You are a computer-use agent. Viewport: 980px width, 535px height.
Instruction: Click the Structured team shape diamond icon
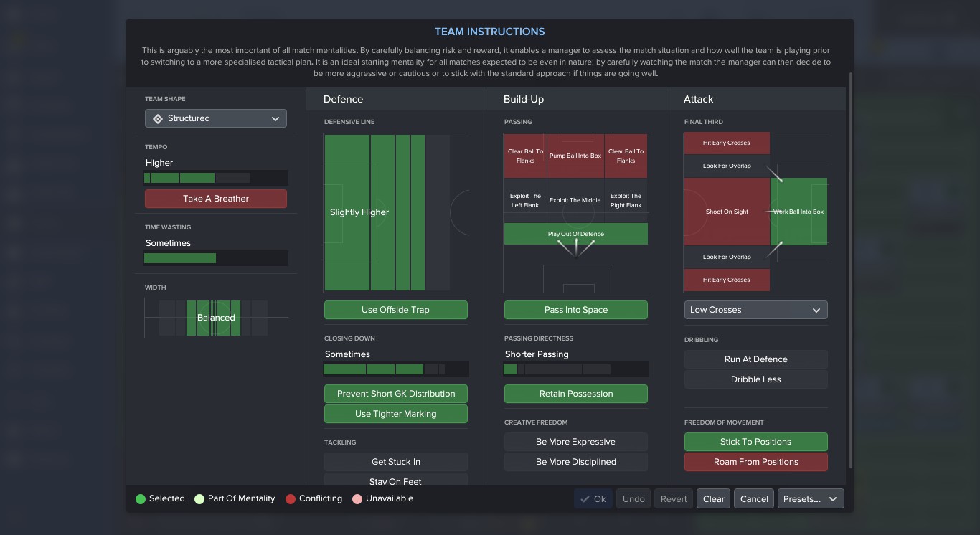click(158, 118)
